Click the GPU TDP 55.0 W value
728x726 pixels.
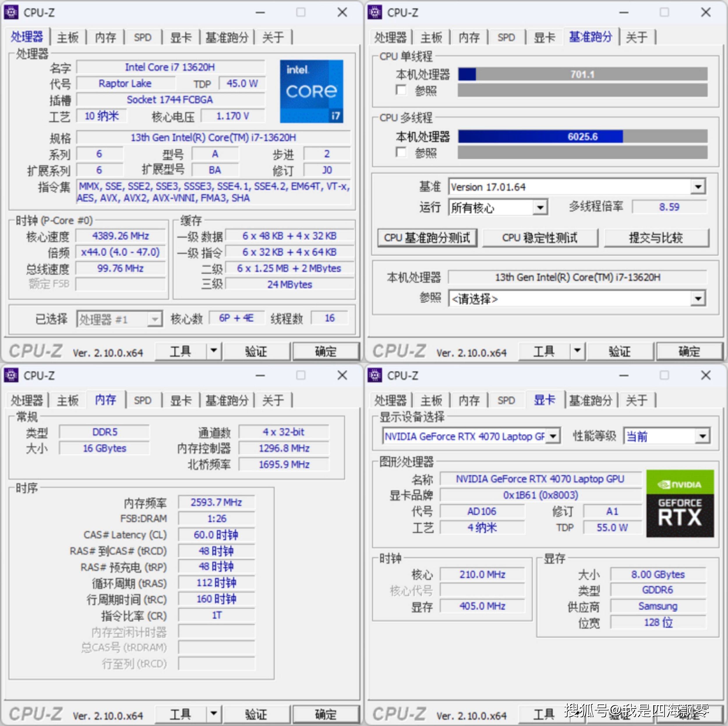tap(612, 527)
